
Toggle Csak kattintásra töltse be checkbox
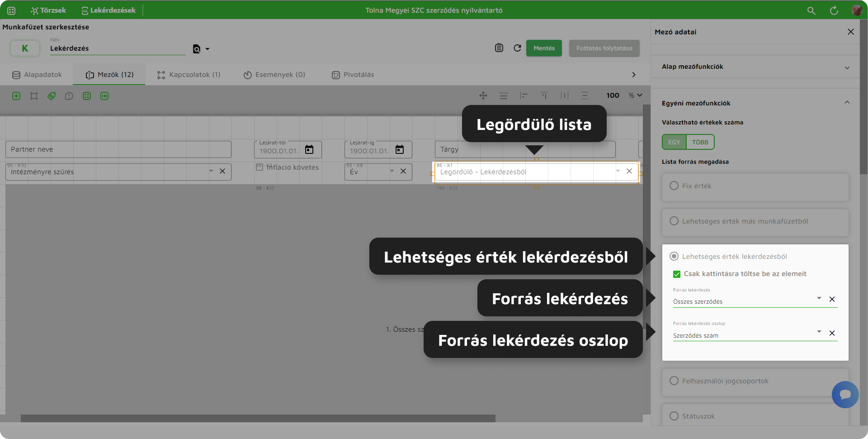point(677,274)
